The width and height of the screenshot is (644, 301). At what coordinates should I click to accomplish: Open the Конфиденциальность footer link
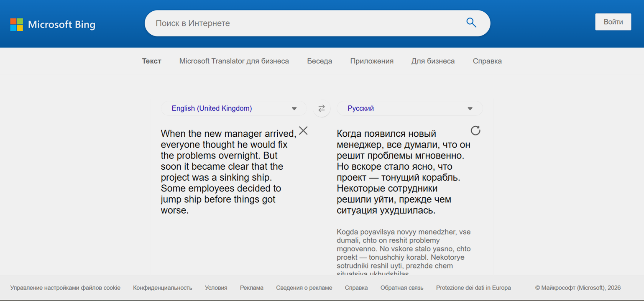[x=162, y=288]
